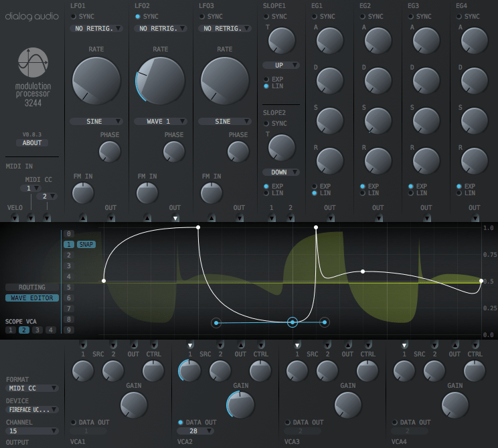The width and height of the screenshot is (498, 448).
Task: Open LFO1 SINE waveform dropdown
Action: pos(96,122)
